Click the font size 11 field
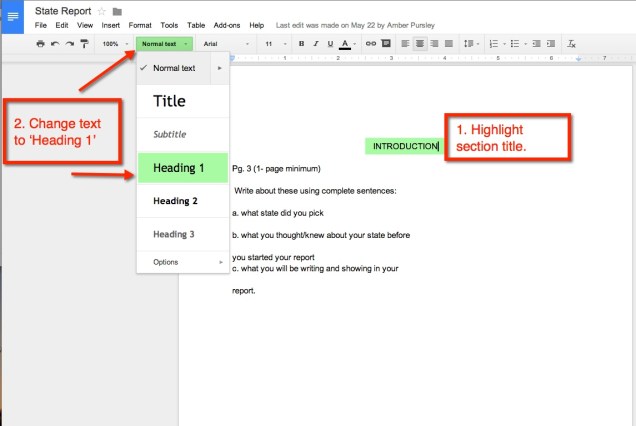The height and width of the screenshot is (426, 636). 270,44
